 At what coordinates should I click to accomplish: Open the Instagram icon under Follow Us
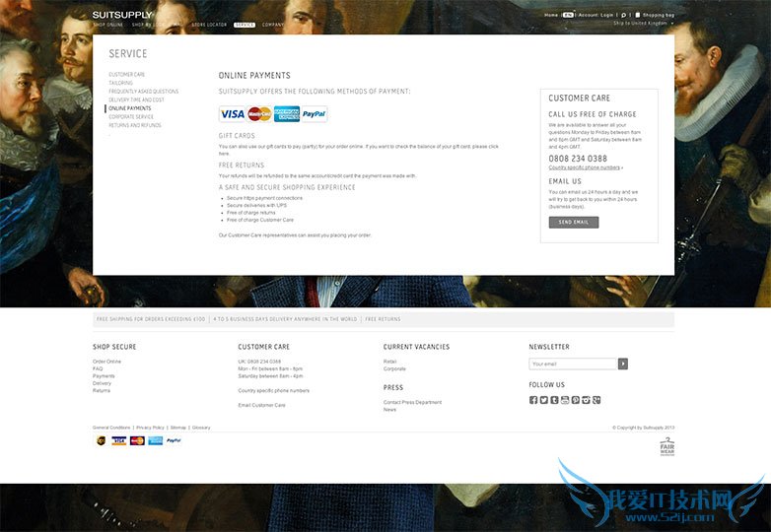[586, 400]
